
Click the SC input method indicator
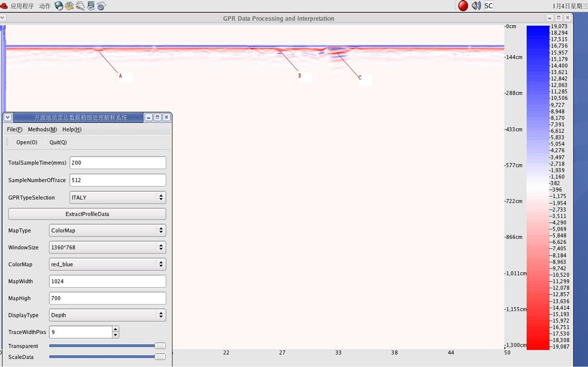tap(488, 6)
